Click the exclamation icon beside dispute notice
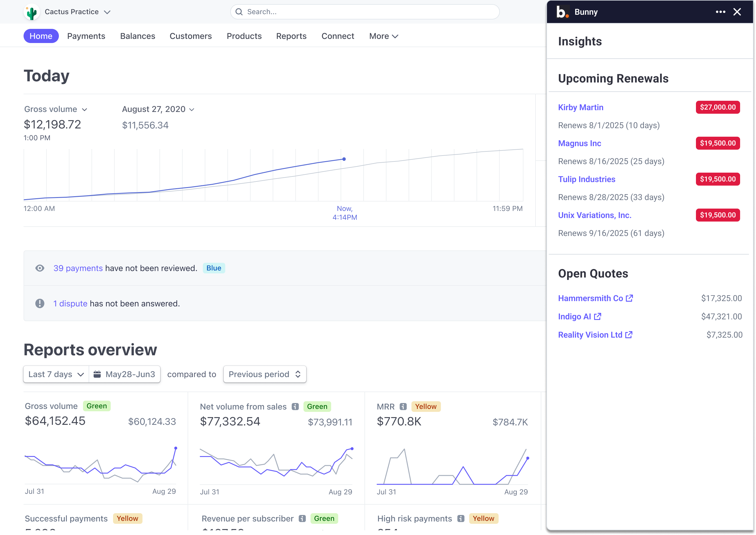Viewport: 756px width, 535px height. click(40, 303)
